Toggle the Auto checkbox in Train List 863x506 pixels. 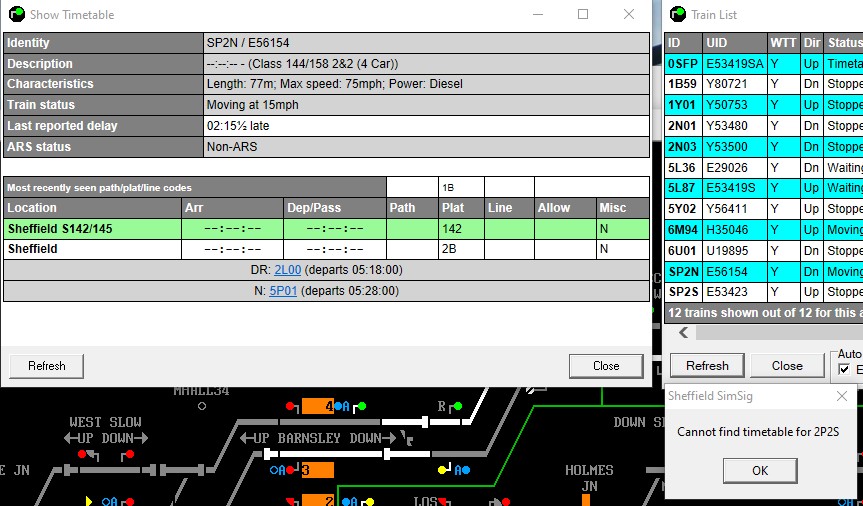point(844,369)
